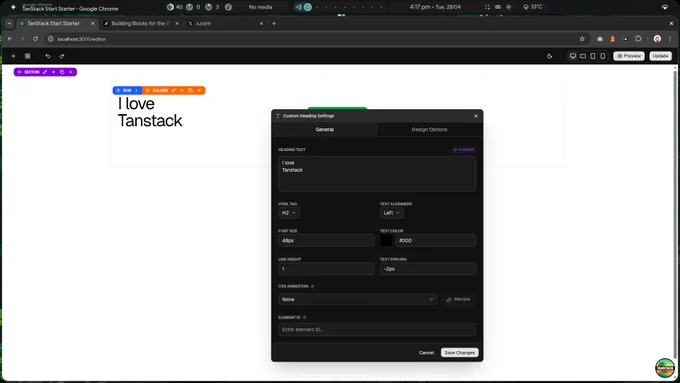Viewport: 680px width, 383px height.
Task: Duplicate the section using purple copy icon
Action: pyautogui.click(x=62, y=72)
